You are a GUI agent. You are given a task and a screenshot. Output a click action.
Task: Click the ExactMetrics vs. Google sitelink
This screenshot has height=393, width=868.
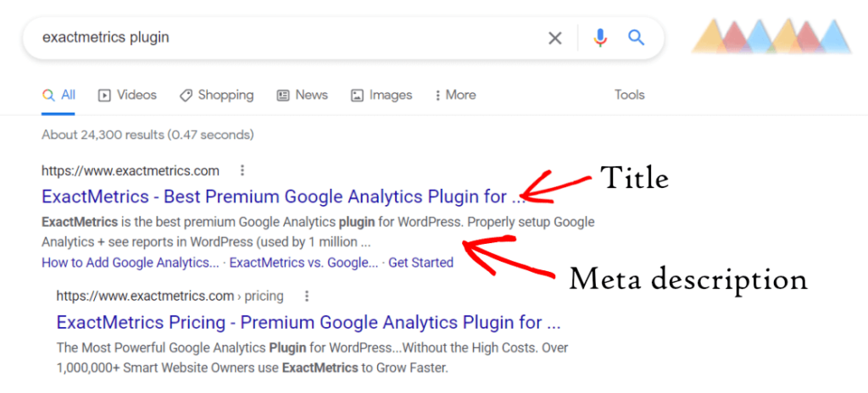click(x=303, y=263)
